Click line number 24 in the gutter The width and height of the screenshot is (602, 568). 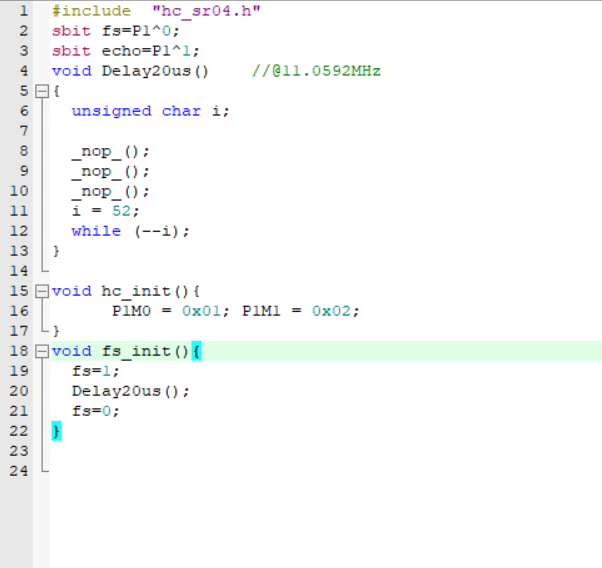(x=19, y=471)
